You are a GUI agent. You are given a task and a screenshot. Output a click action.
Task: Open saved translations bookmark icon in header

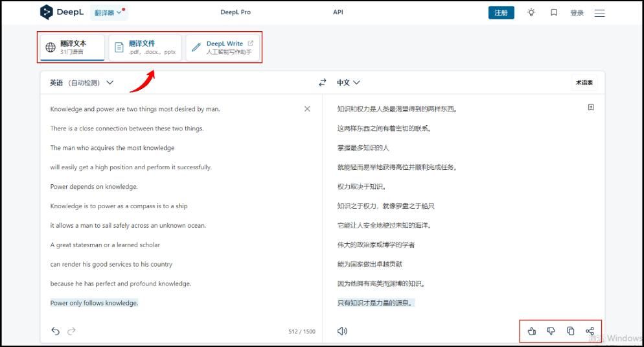click(x=554, y=13)
